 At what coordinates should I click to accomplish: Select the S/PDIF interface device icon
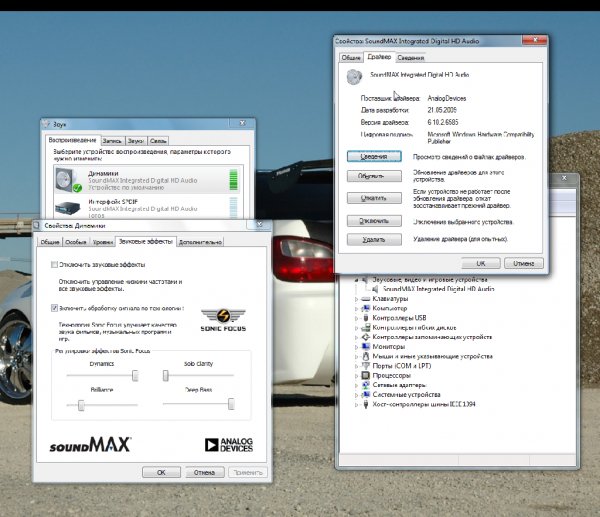click(68, 208)
